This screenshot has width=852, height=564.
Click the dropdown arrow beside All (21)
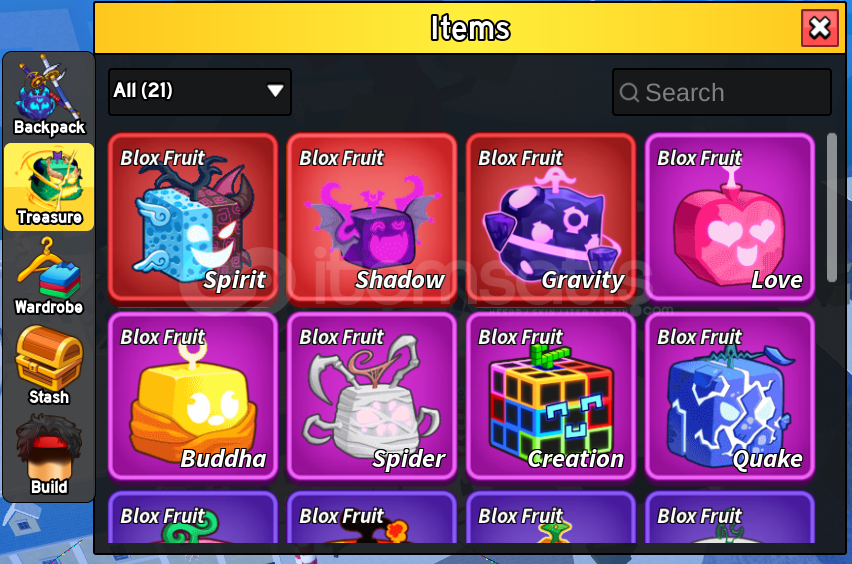tap(275, 90)
